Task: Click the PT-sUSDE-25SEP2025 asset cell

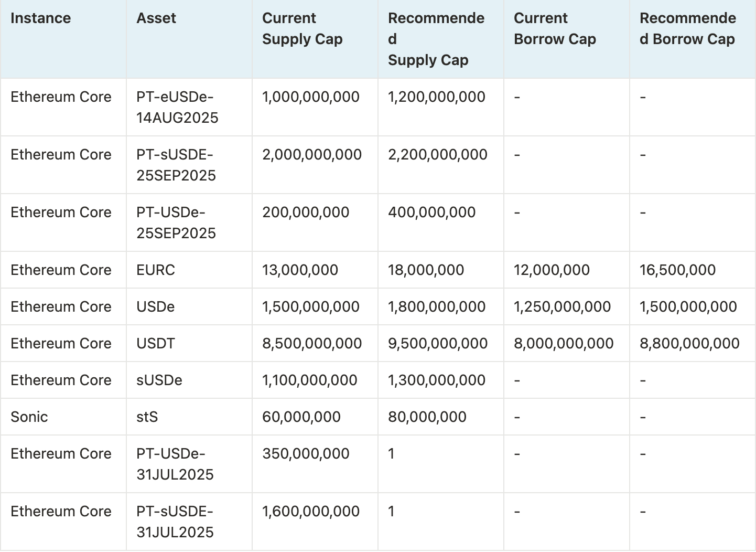Action: 176,165
